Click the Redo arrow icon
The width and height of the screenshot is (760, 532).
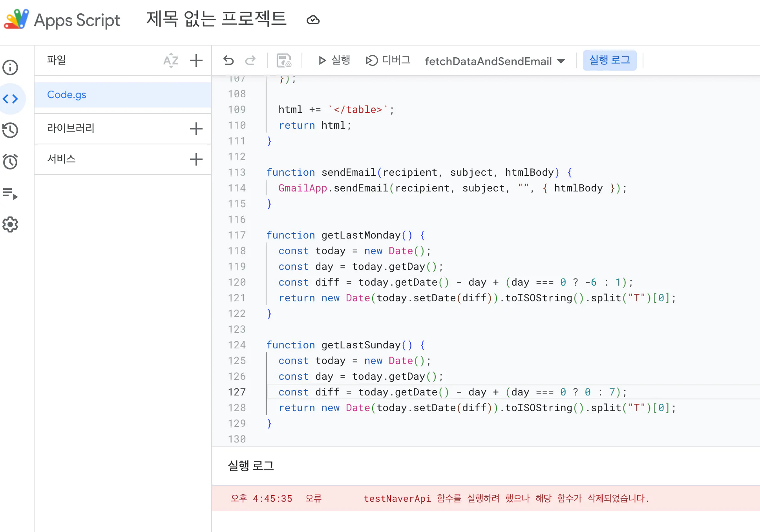coord(250,60)
